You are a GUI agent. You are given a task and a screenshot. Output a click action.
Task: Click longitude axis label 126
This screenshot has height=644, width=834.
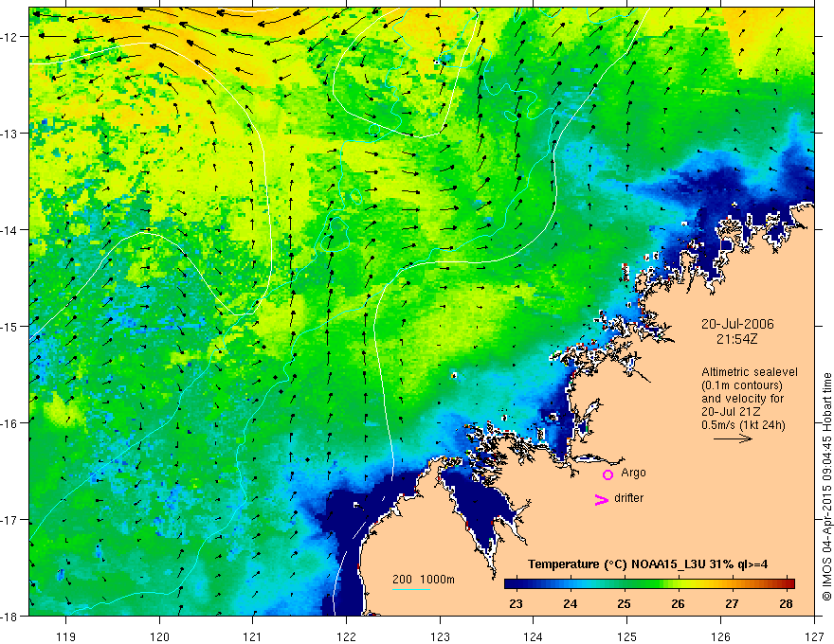720,636
